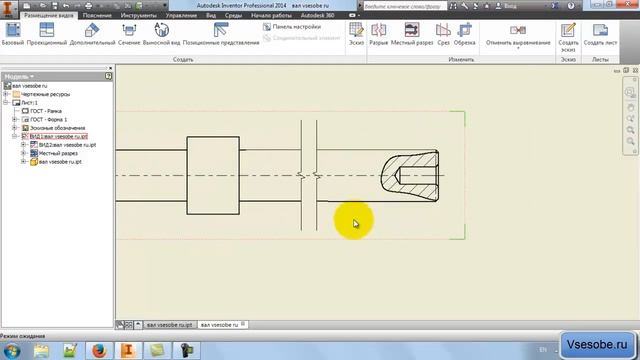Close the model browser panel

[110, 68]
